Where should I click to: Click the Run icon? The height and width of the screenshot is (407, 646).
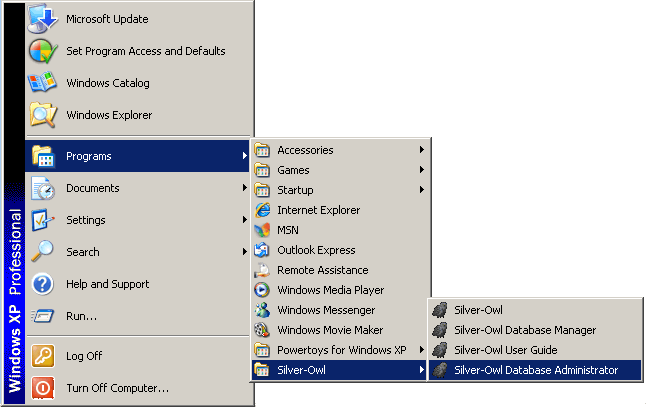(42, 316)
